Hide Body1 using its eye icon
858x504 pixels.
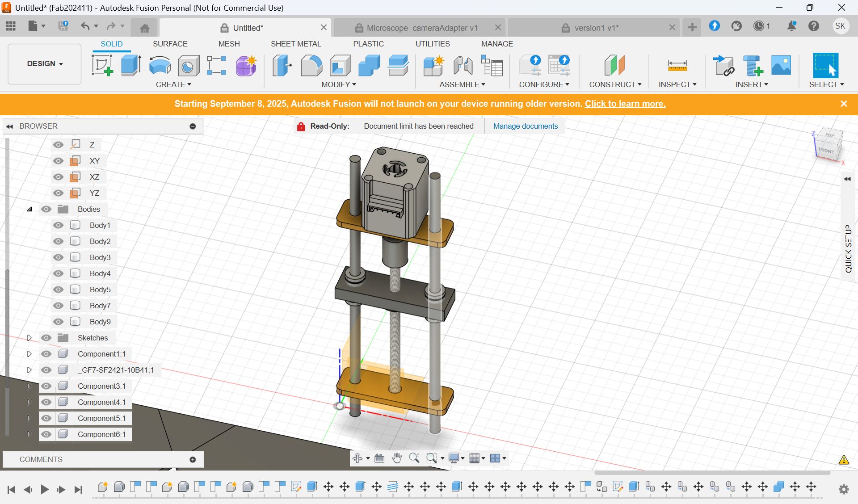click(x=58, y=225)
